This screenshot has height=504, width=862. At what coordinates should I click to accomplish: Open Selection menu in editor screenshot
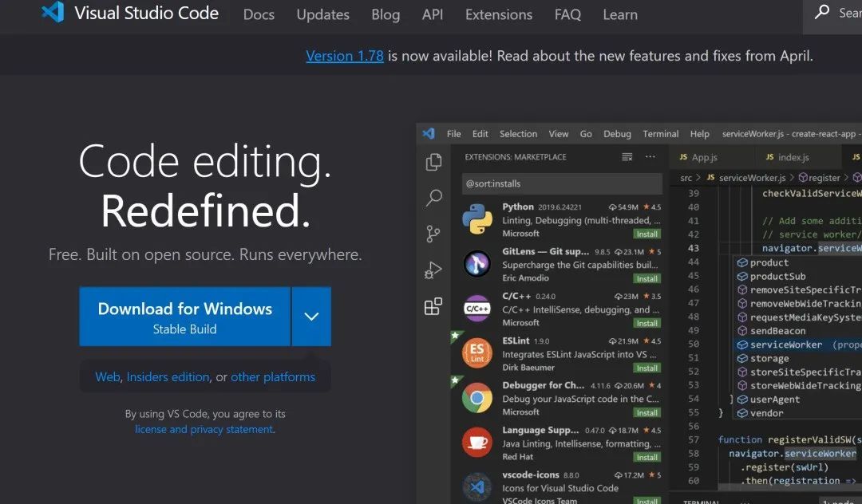tap(518, 133)
